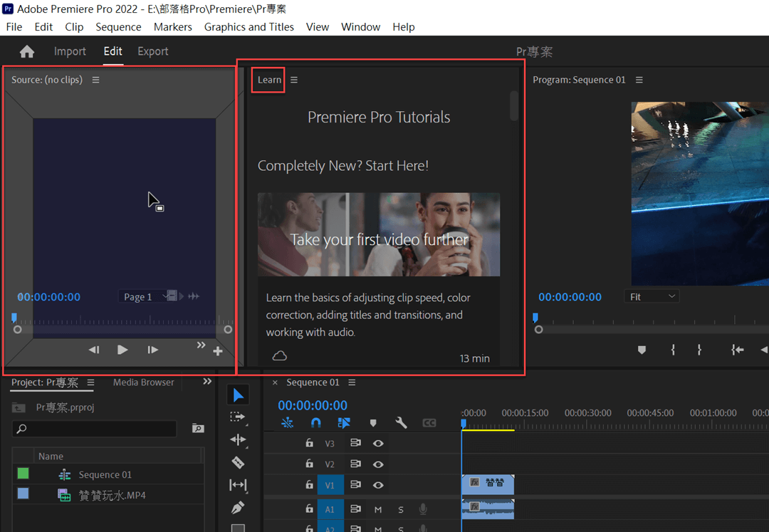
Task: Open Learn panel menu icon
Action: (x=294, y=80)
